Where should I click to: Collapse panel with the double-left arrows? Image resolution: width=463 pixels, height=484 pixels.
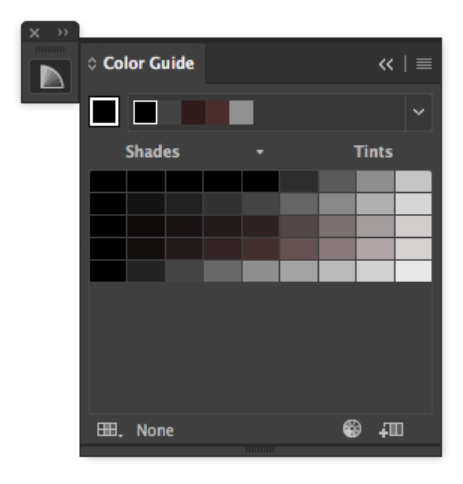pos(386,64)
